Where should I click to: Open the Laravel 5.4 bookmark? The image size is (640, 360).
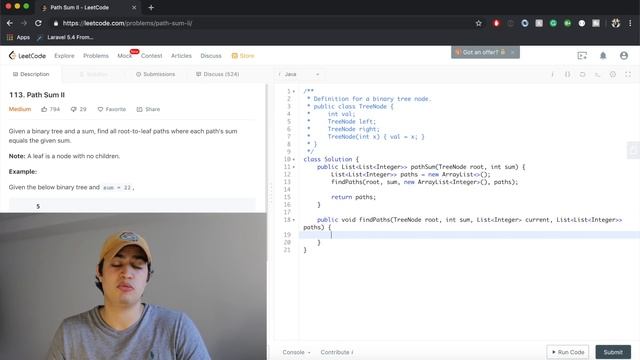(65, 37)
